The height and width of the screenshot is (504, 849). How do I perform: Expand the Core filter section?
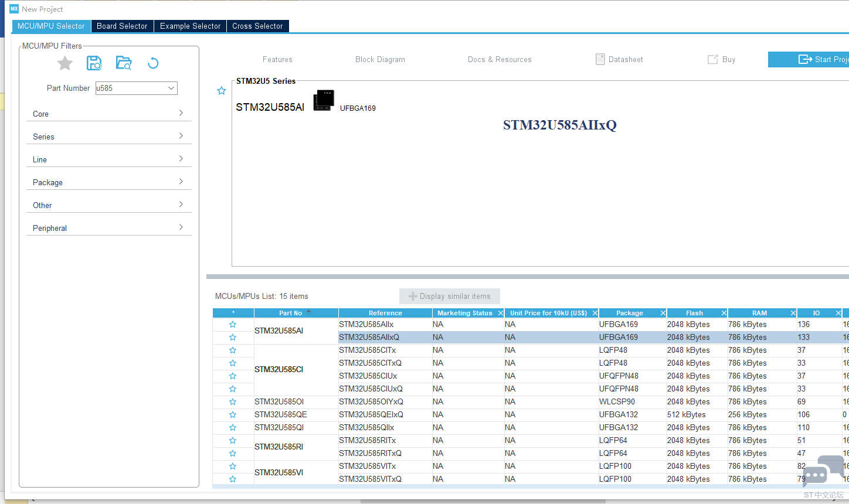pos(109,114)
